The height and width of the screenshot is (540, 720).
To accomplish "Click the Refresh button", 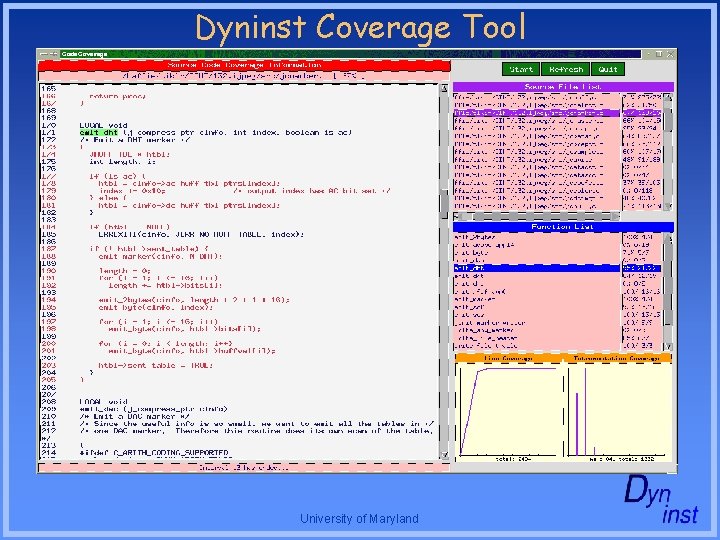I will [x=566, y=69].
